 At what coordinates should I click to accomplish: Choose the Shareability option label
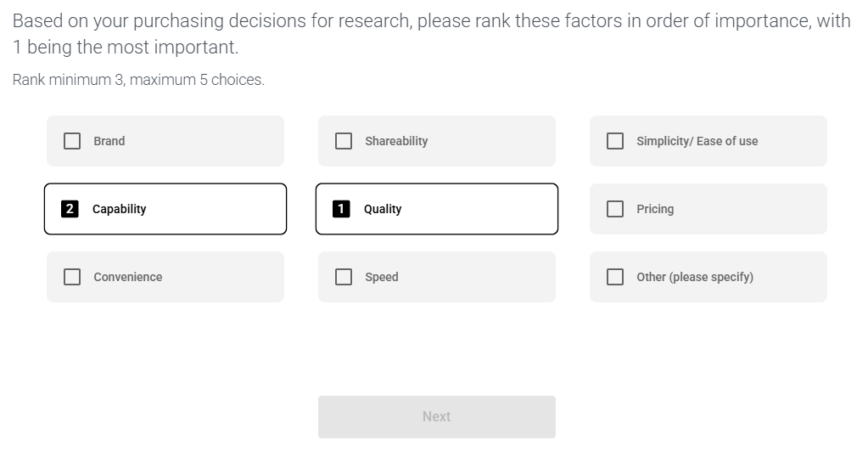(396, 141)
